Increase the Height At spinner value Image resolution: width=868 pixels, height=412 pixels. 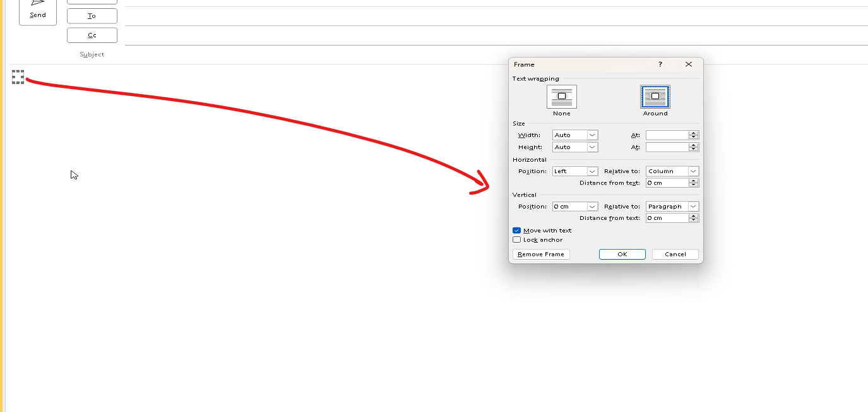(694, 145)
